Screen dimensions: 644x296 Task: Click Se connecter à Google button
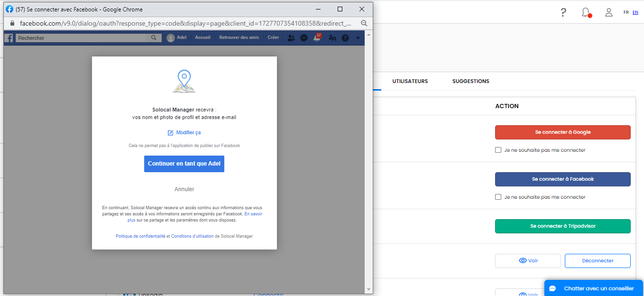pyautogui.click(x=562, y=132)
